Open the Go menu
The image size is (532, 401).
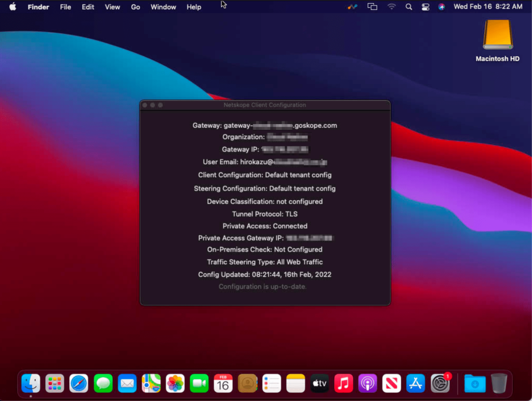coord(136,7)
